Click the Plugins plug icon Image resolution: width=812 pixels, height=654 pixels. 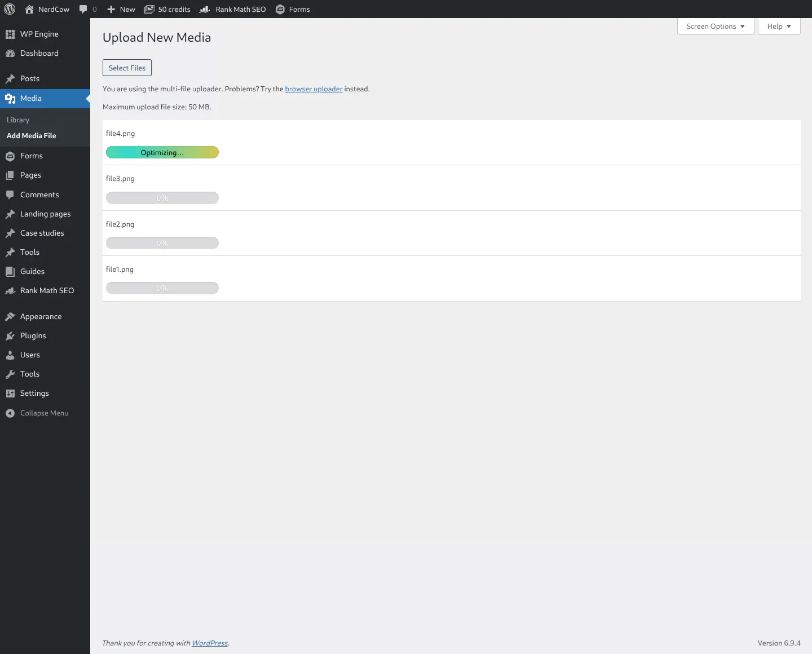point(10,336)
